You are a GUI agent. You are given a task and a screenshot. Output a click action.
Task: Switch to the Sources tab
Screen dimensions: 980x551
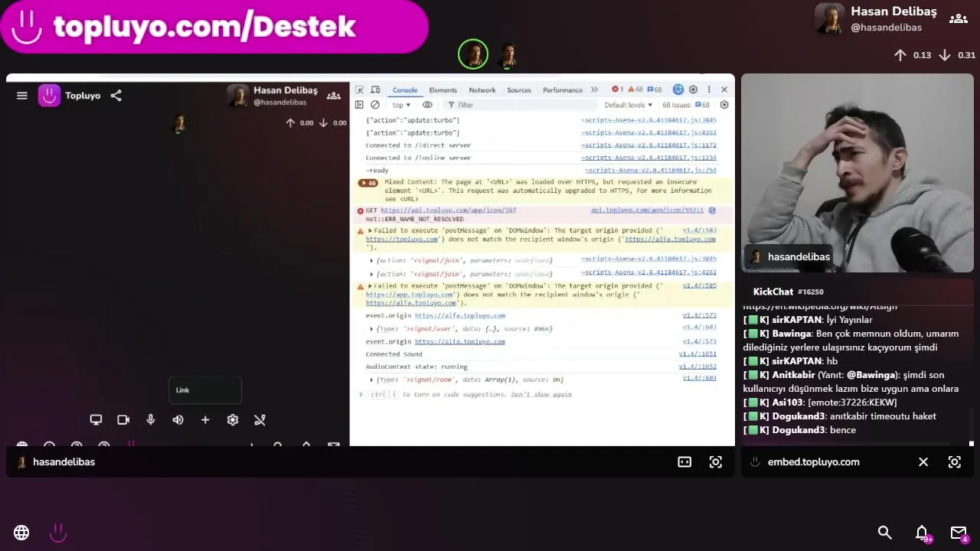point(518,90)
